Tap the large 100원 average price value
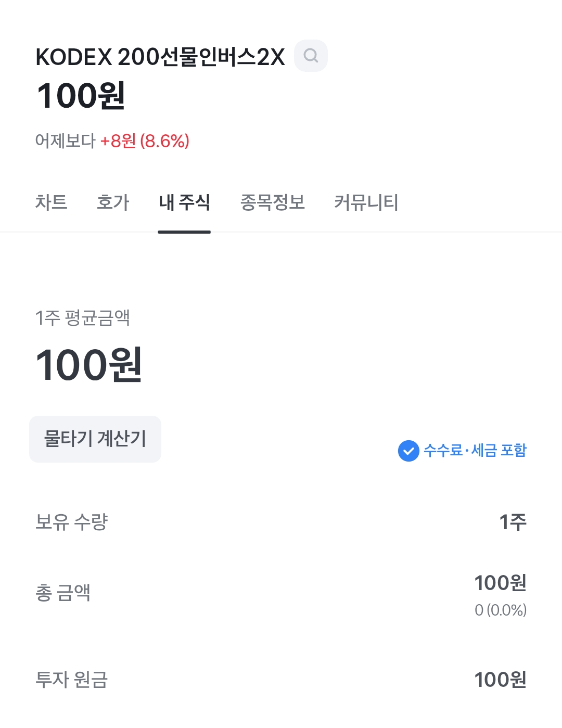 (x=88, y=365)
